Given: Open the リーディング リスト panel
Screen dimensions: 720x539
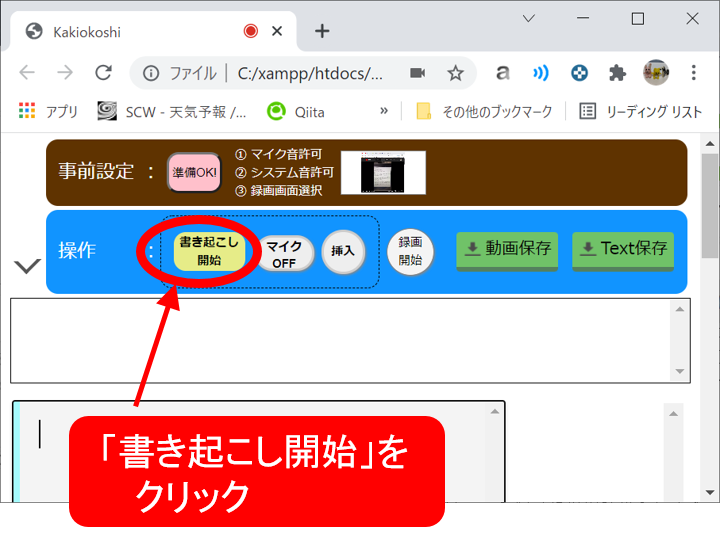Looking at the screenshot, I should tap(641, 111).
